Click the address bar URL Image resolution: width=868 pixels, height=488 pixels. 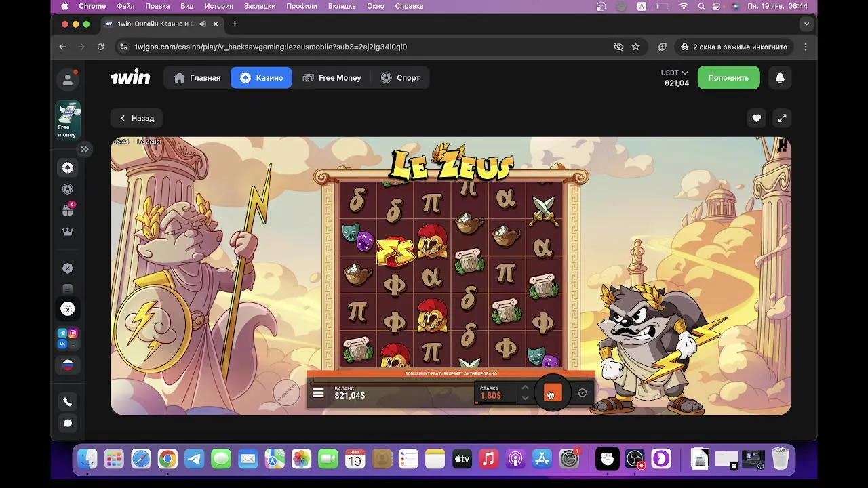(270, 47)
